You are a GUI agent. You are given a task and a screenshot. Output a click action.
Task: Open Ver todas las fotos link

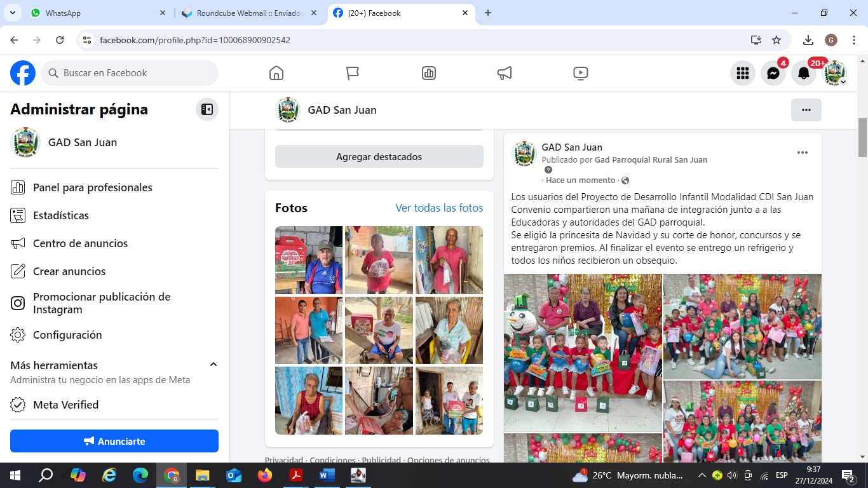pyautogui.click(x=439, y=208)
